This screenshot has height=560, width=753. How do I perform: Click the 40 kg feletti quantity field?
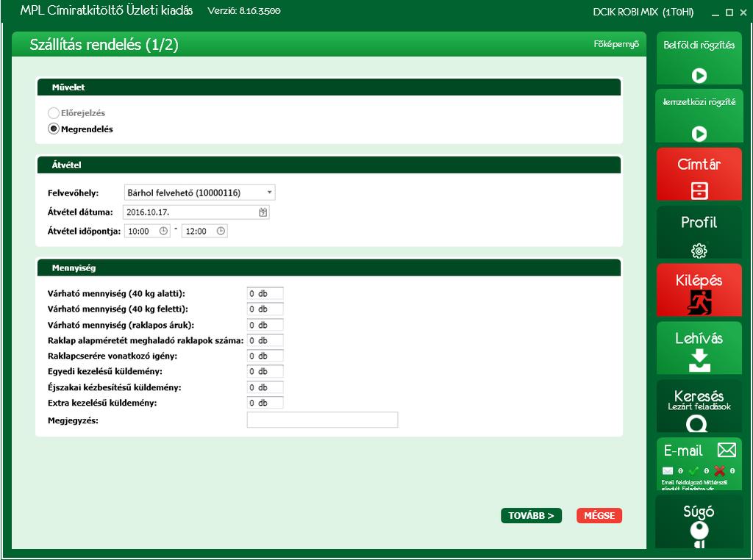pyautogui.click(x=265, y=309)
